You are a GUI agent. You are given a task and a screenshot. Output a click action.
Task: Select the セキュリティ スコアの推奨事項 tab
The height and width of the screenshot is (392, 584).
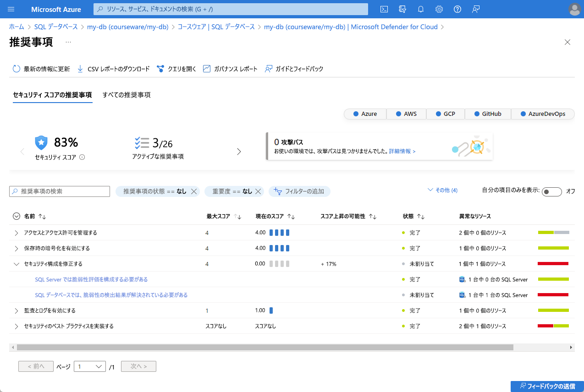coord(52,95)
